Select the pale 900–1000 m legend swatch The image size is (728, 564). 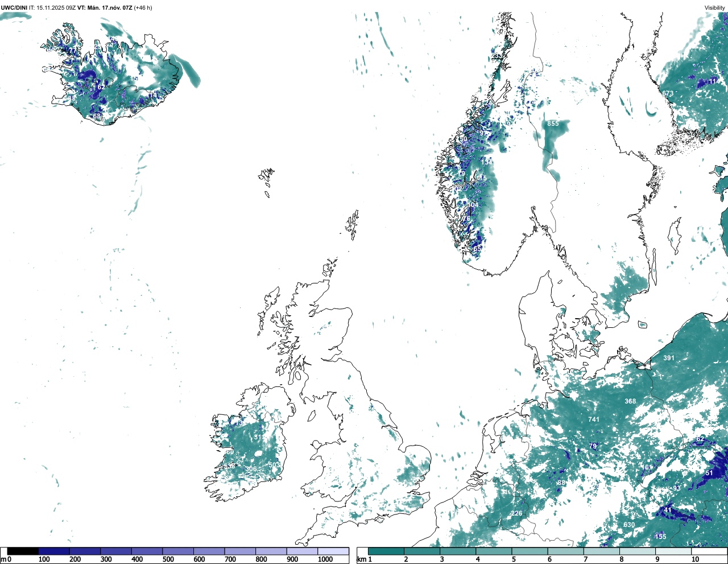click(302, 551)
